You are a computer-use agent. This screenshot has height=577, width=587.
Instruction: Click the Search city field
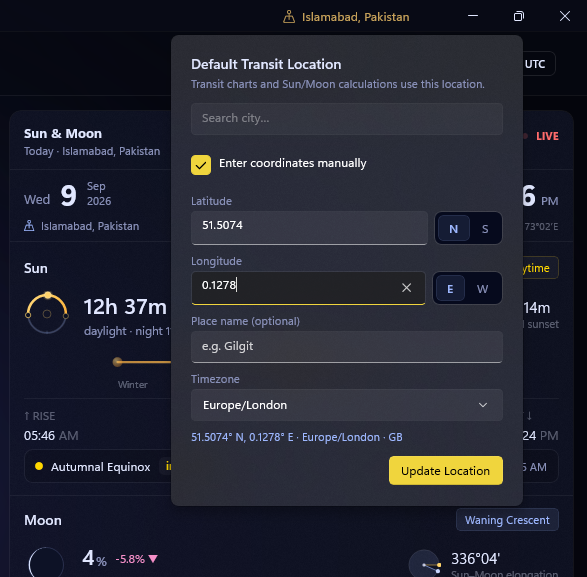(x=347, y=119)
